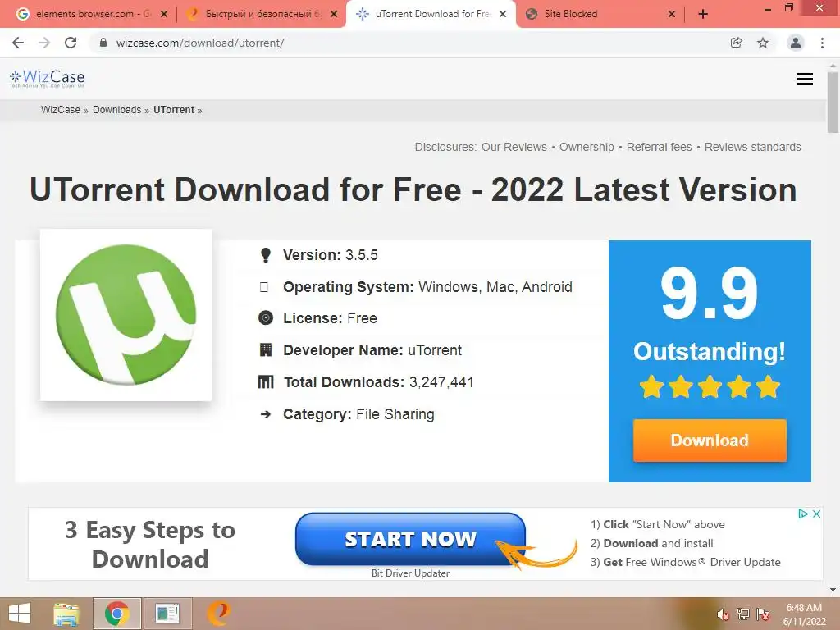The width and height of the screenshot is (840, 630).
Task: Click the page vertical scrollbar thumb
Action: (x=833, y=102)
